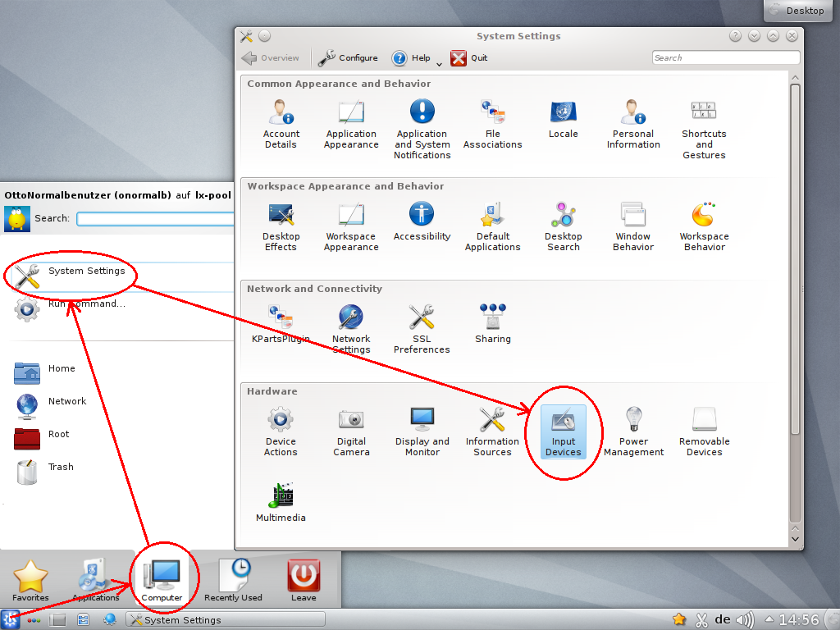
Task: Open KPartsPlugin settings
Action: 281,324
